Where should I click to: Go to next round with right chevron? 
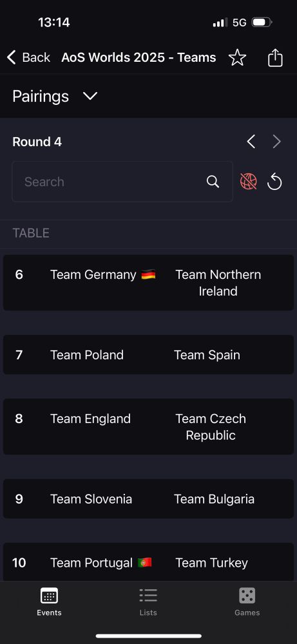click(277, 142)
